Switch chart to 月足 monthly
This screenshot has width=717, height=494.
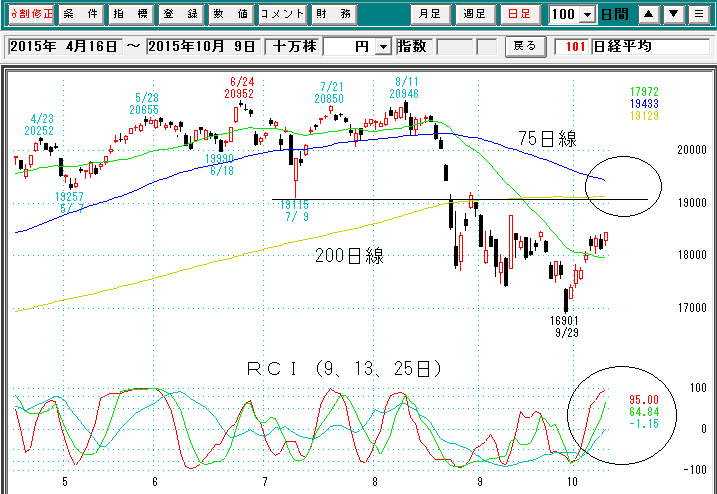[x=430, y=15]
